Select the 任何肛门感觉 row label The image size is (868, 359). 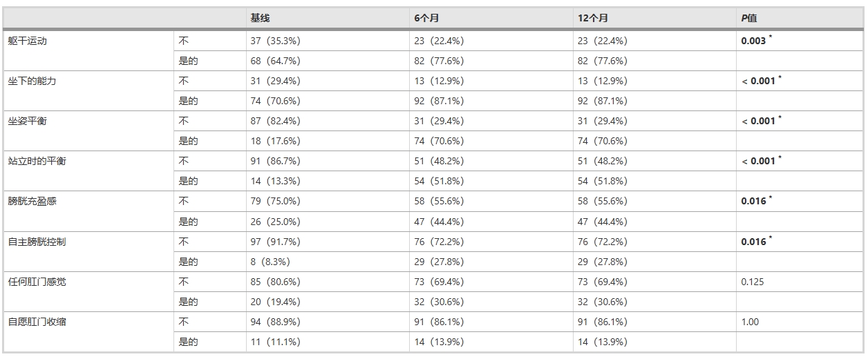click(x=37, y=282)
